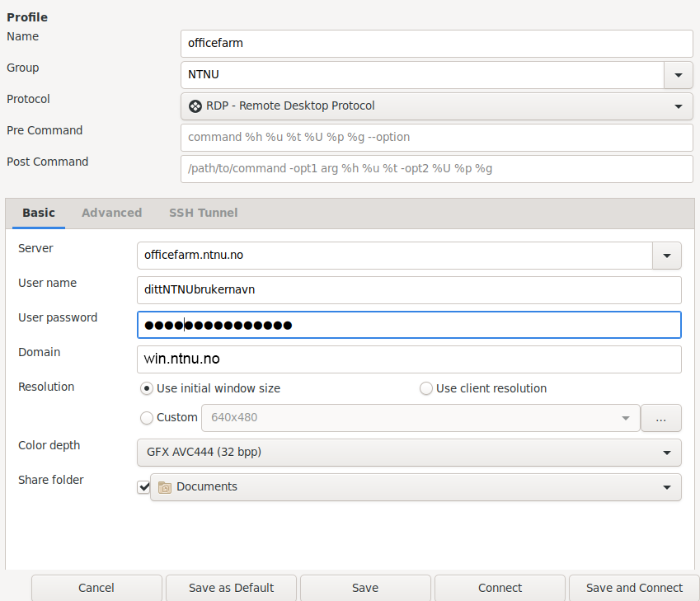700x601 pixels.
Task: Click the Pre Command input field
Action: tap(437, 138)
